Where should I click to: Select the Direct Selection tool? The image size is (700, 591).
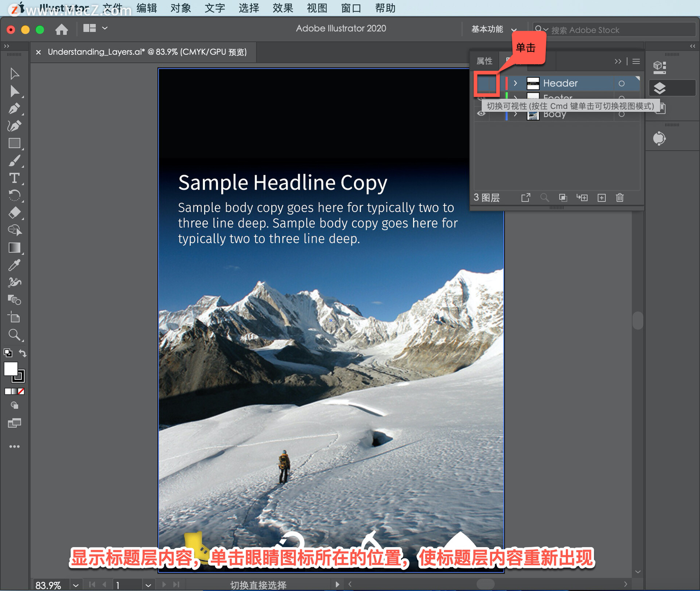(x=14, y=91)
